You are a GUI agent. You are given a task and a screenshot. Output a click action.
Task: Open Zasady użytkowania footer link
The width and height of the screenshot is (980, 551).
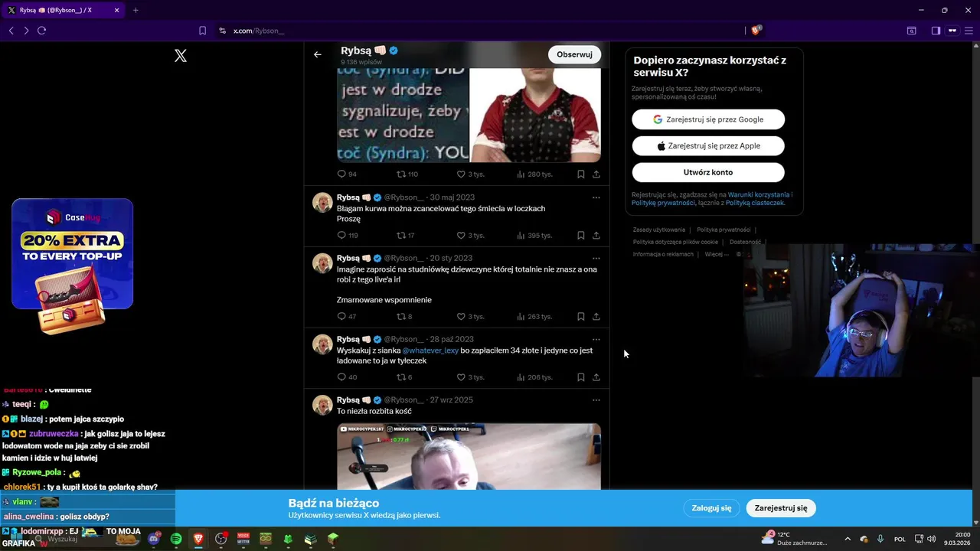[x=659, y=230]
